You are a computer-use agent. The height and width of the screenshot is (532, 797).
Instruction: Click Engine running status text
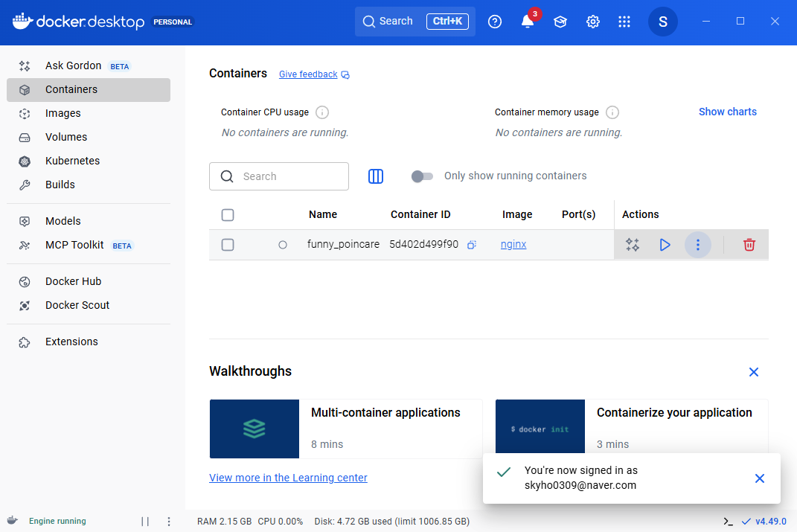(57, 522)
